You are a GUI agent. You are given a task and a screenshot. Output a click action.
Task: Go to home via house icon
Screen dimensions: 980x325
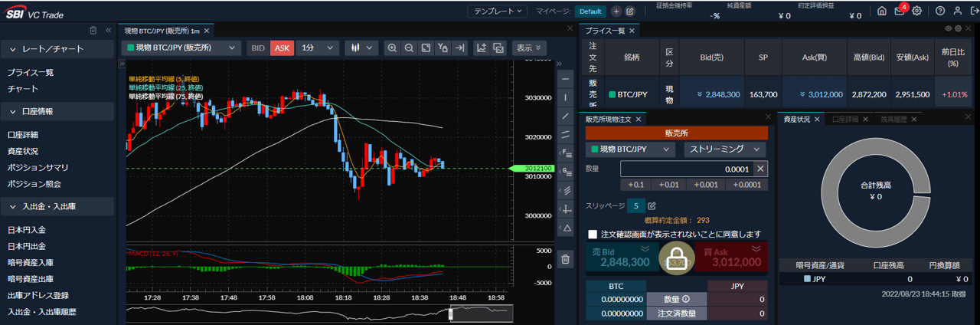[x=882, y=11]
